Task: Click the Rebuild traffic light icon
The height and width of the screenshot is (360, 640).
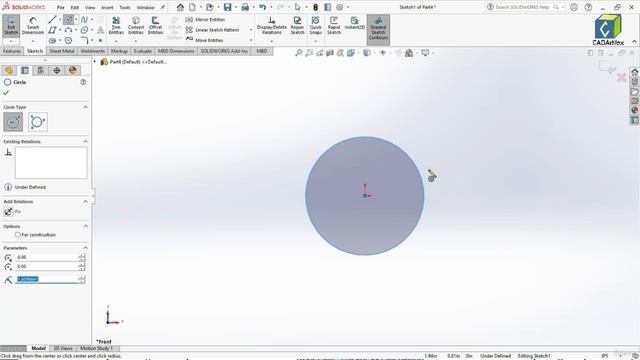Action: tap(315, 7)
